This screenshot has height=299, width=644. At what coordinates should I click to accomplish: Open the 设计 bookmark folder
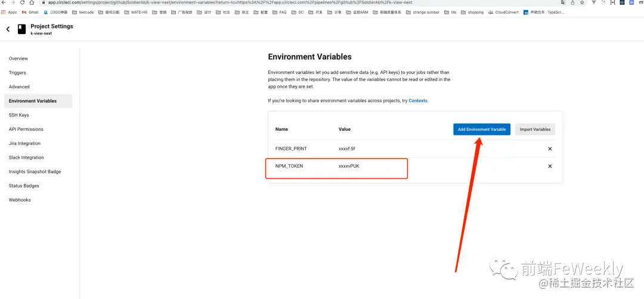coord(204,13)
